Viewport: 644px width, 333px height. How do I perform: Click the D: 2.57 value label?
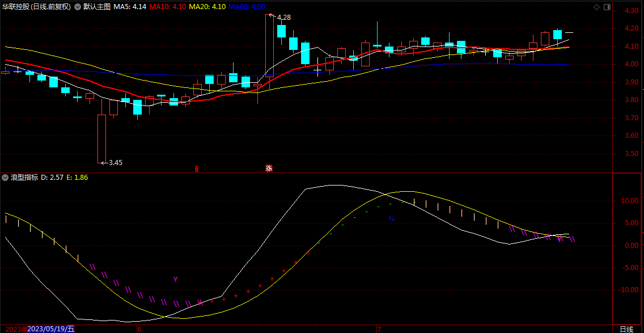point(52,178)
